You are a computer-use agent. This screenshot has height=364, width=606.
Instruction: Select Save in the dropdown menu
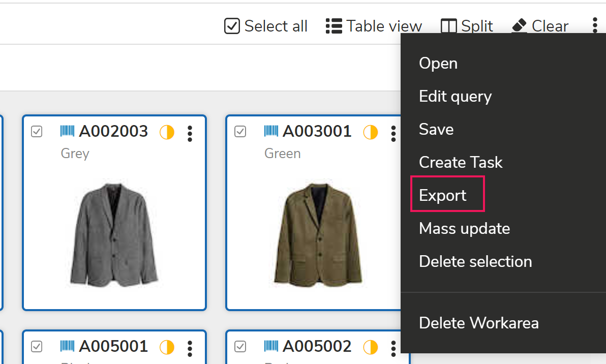point(436,129)
